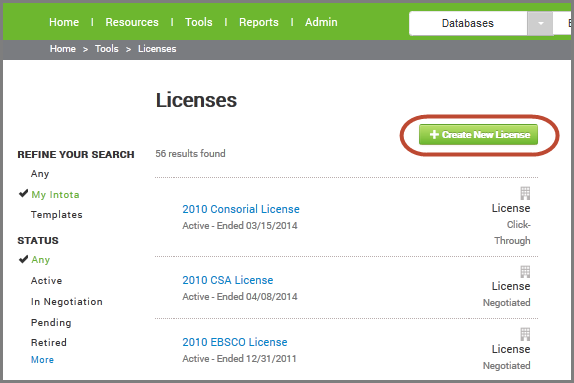Open the Admin menu
The image size is (574, 383).
tap(321, 22)
